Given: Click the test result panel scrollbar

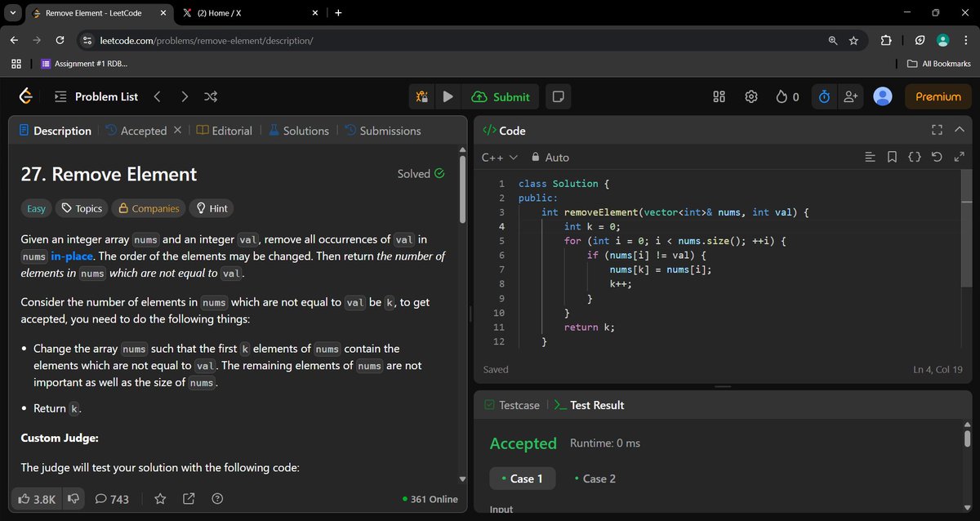Looking at the screenshot, I should 967,438.
